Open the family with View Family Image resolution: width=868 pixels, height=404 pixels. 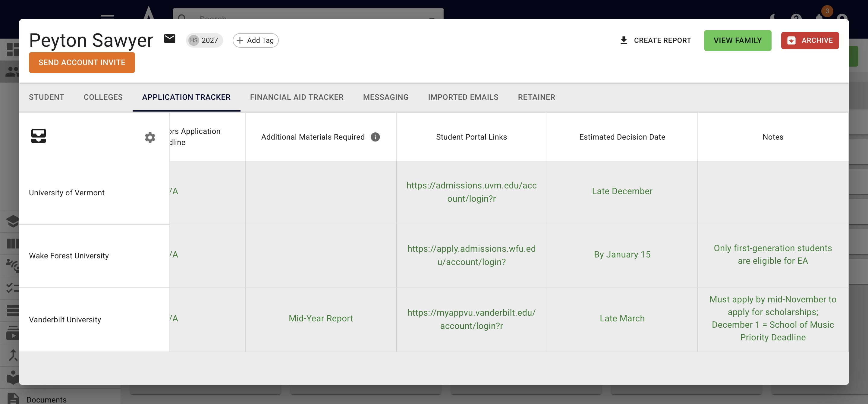tap(737, 40)
